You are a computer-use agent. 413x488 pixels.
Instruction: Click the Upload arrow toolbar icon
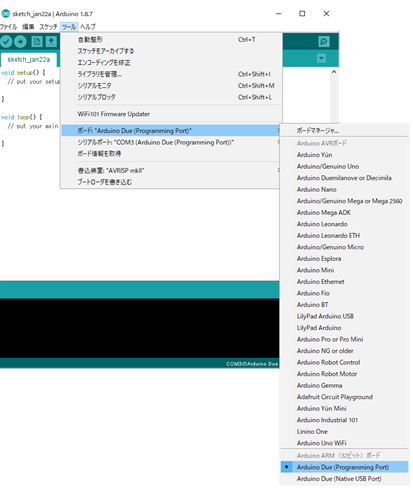click(20, 41)
